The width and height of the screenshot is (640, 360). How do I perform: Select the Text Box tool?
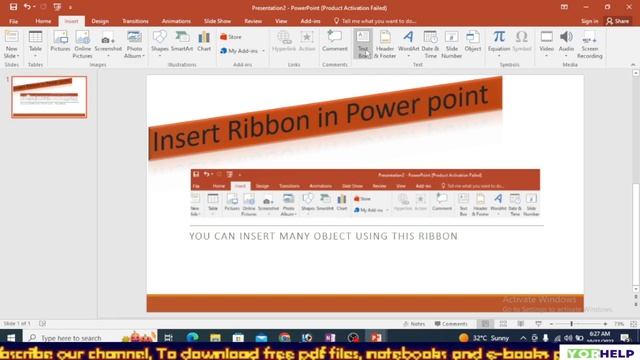[x=363, y=44]
